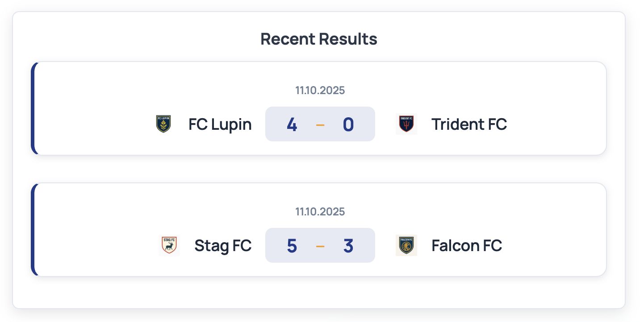644x322 pixels.
Task: Select the Falcon FC club crest
Action: click(406, 245)
